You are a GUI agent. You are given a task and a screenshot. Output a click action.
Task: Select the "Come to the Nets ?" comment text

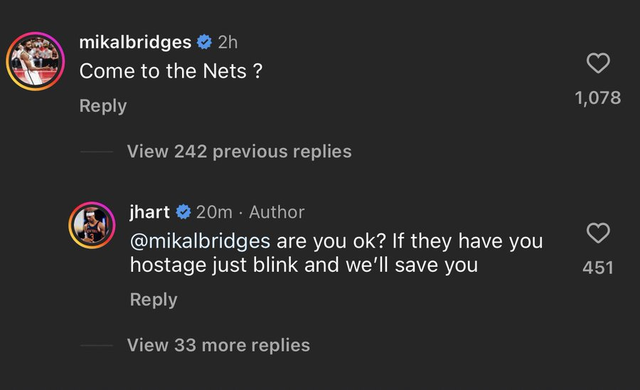(171, 71)
